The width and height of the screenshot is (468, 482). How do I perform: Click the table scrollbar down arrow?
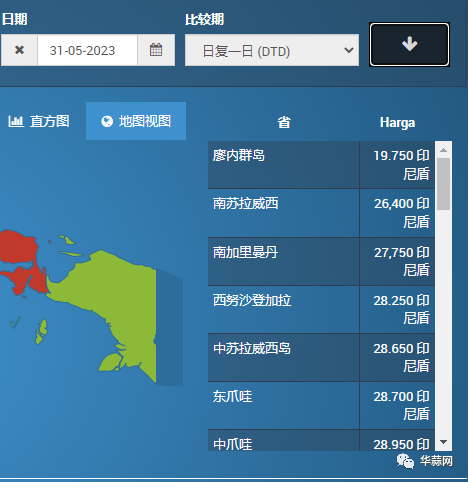pyautogui.click(x=443, y=442)
